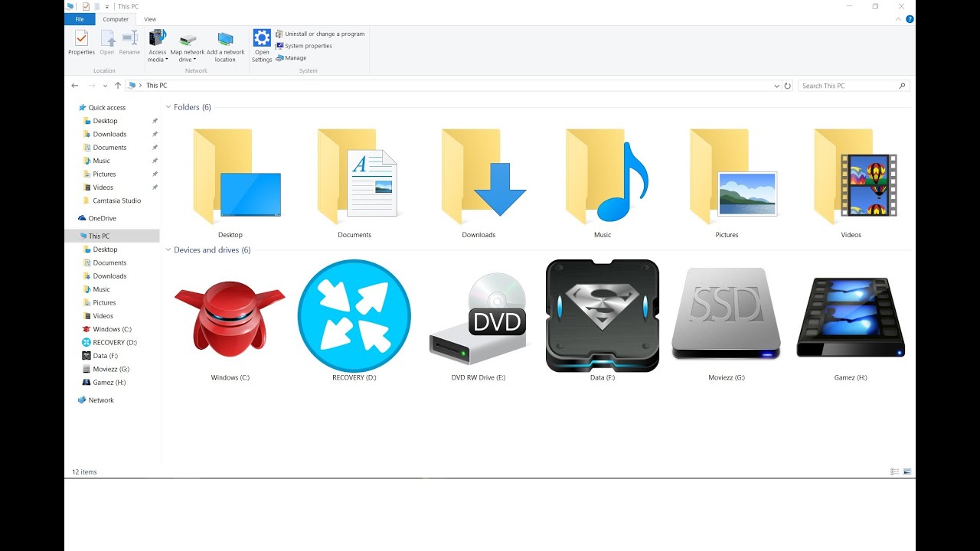The height and width of the screenshot is (551, 980).
Task: Open the File menu
Action: point(79,19)
